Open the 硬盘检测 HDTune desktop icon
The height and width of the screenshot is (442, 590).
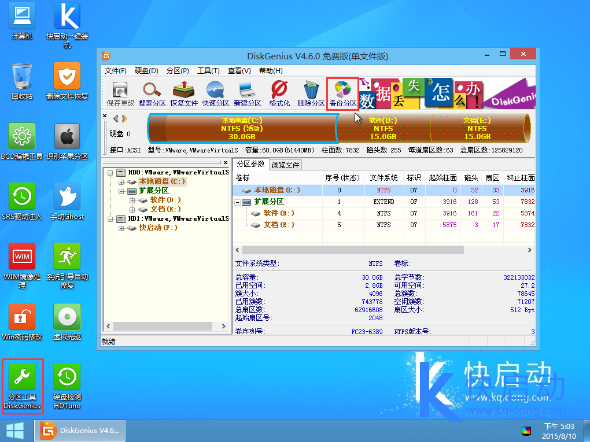(67, 386)
